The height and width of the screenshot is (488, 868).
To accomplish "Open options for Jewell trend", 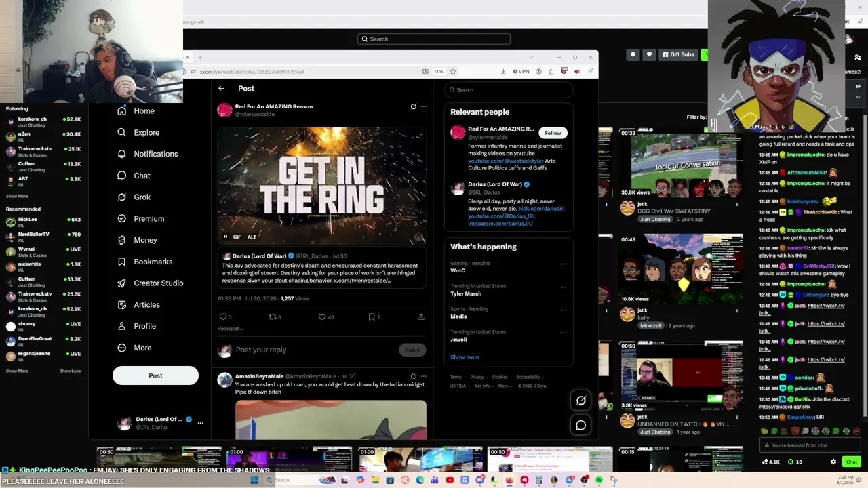I will point(564,333).
